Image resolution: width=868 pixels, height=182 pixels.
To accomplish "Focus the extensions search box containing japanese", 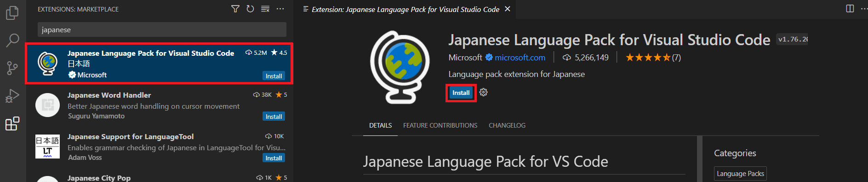I will (x=162, y=29).
